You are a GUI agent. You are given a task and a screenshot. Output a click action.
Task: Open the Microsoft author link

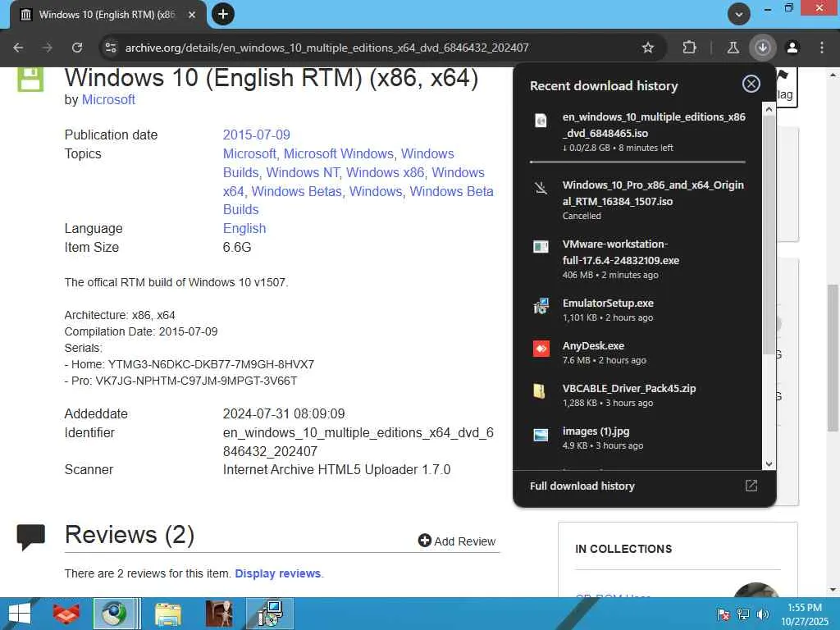[108, 99]
